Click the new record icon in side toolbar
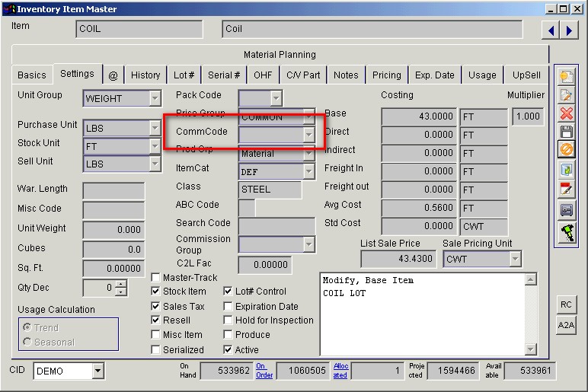 (566, 76)
